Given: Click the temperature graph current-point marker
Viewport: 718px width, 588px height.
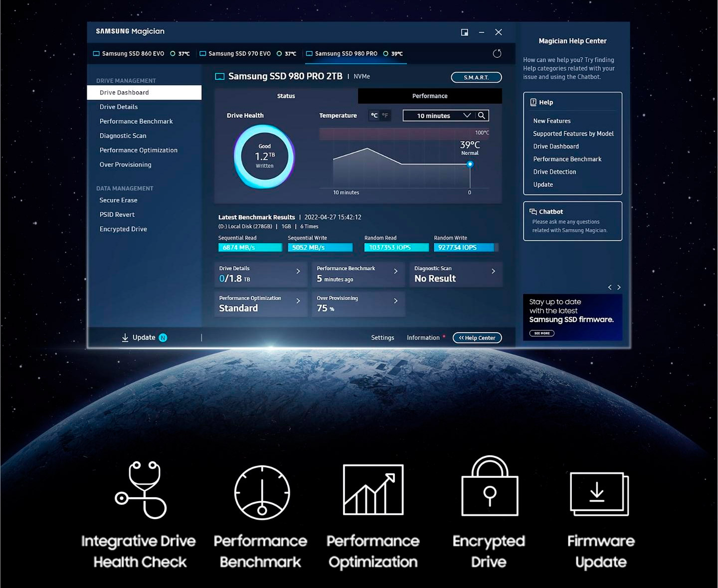Looking at the screenshot, I should (470, 164).
